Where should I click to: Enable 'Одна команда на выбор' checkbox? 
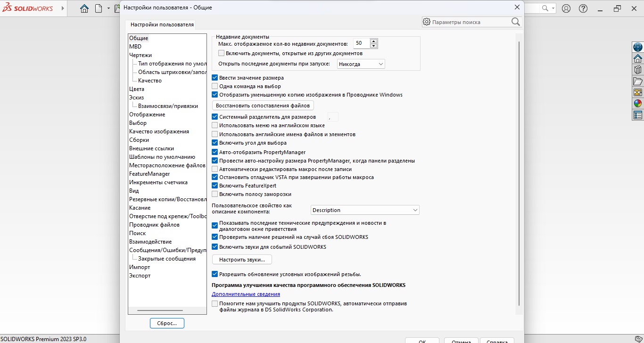pos(215,86)
